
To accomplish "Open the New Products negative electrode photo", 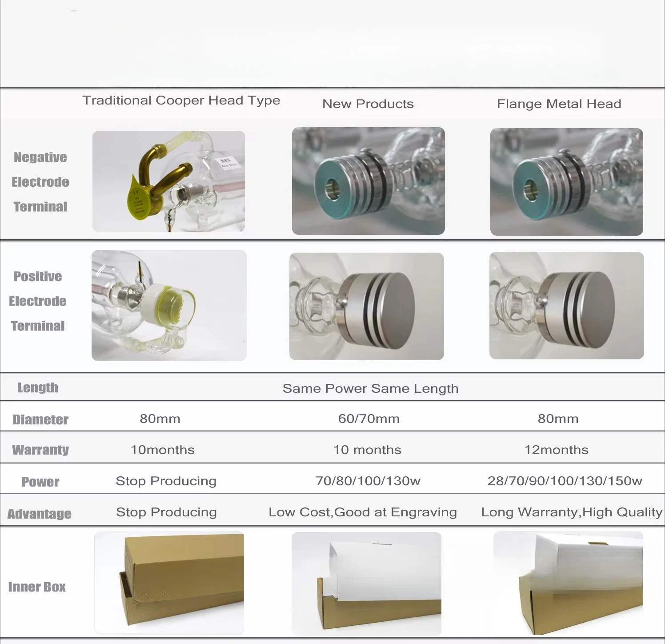I will point(369,181).
